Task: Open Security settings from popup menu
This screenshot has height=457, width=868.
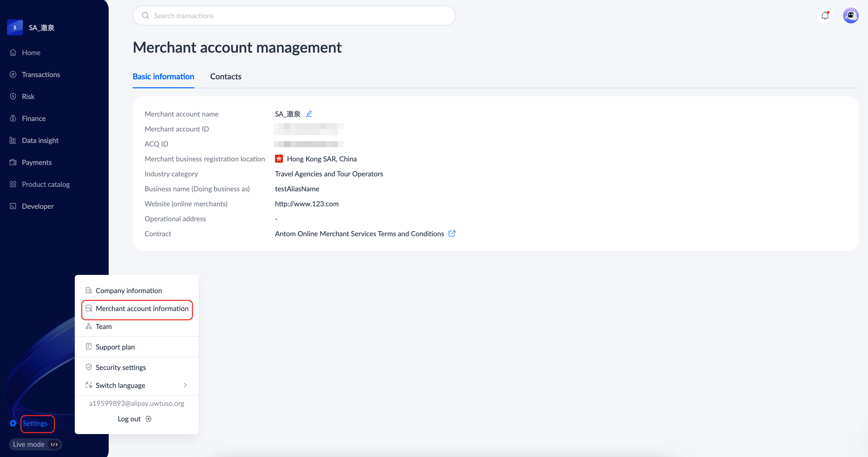Action: click(x=121, y=367)
